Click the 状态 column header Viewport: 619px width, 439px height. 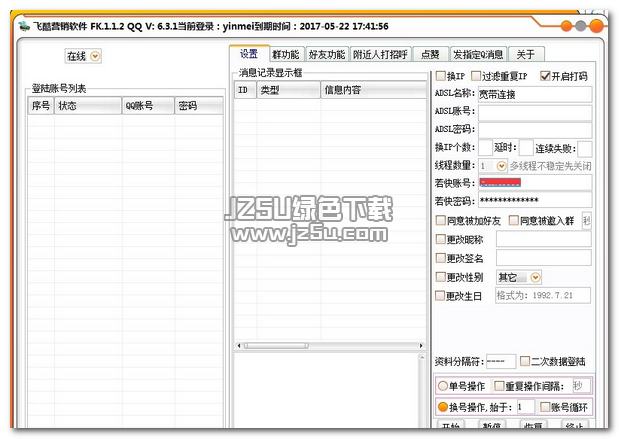pos(88,106)
